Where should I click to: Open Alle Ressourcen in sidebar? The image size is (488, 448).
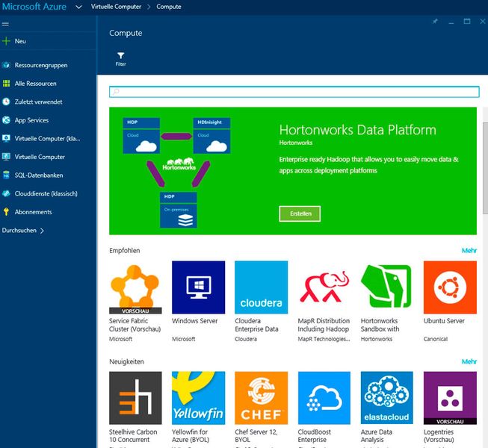click(35, 84)
